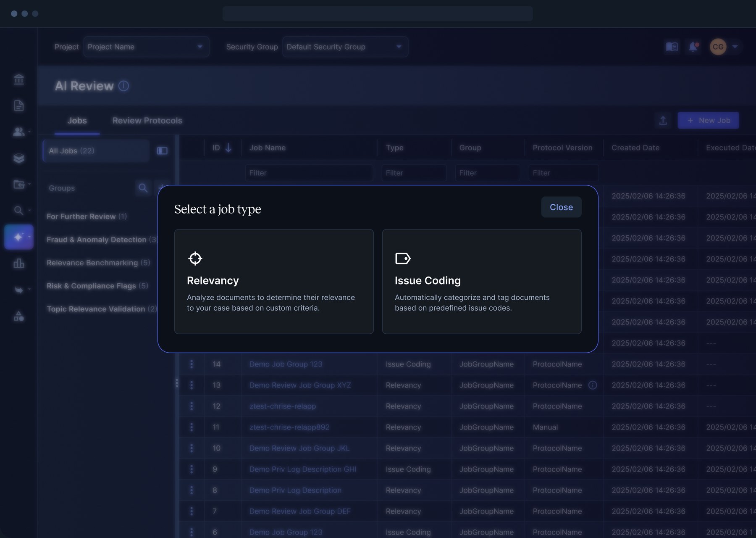Open the For Further Review group

tap(87, 216)
